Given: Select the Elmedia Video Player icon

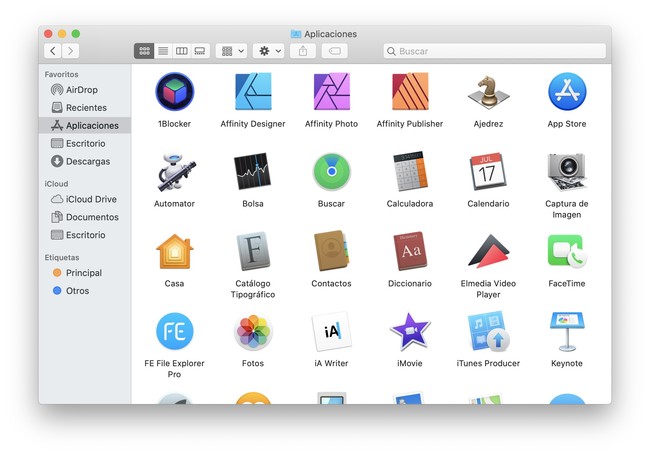Looking at the screenshot, I should [x=488, y=251].
